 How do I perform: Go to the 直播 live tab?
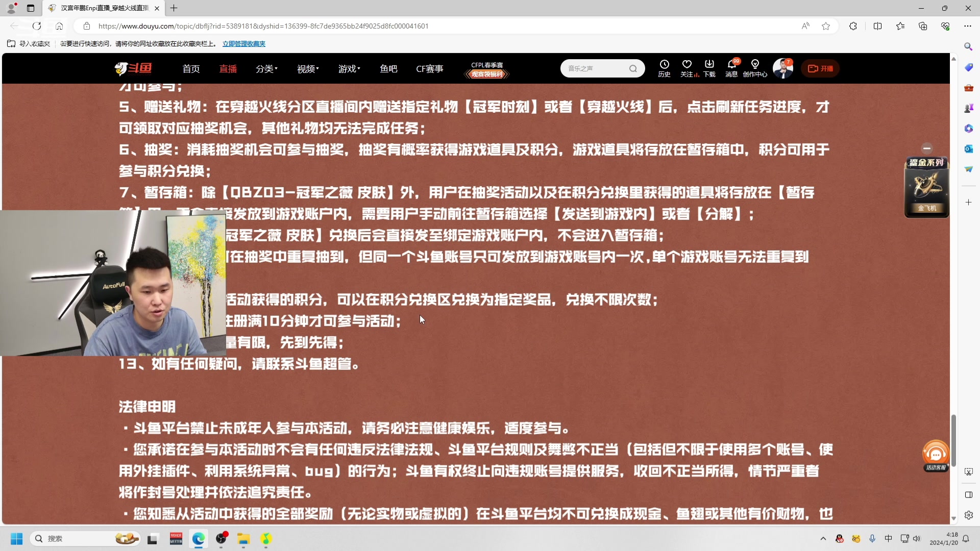click(228, 69)
